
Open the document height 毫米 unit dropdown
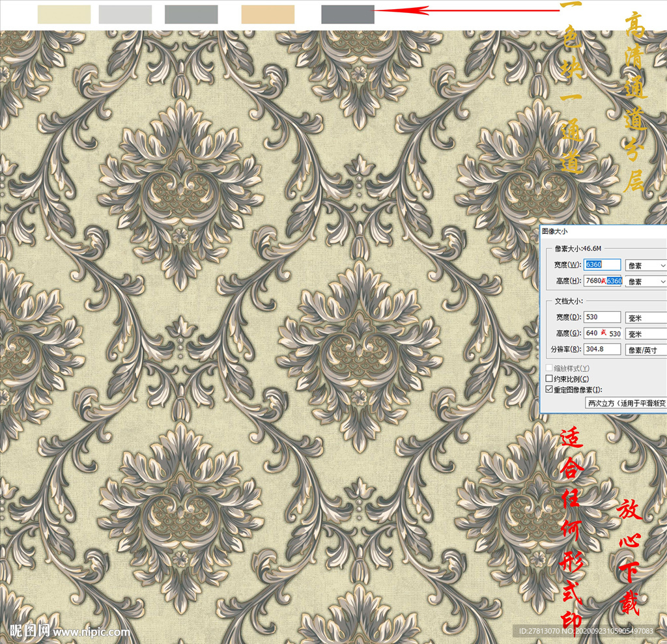click(646, 334)
